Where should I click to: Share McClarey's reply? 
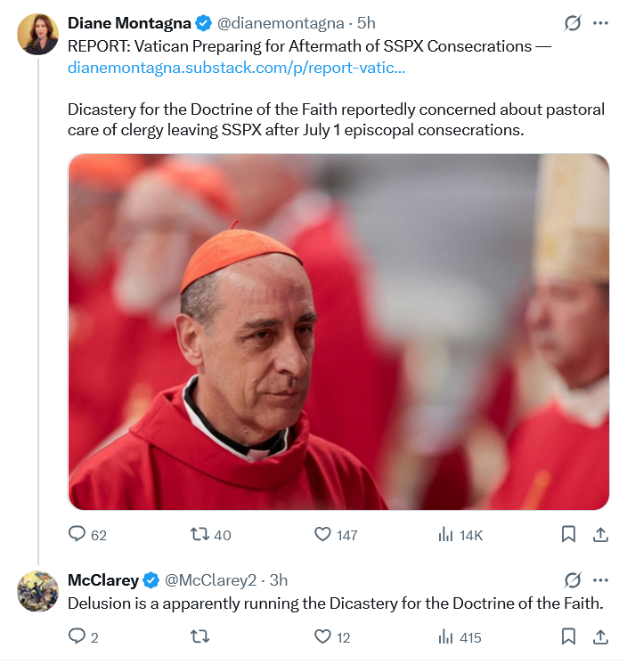click(x=600, y=636)
